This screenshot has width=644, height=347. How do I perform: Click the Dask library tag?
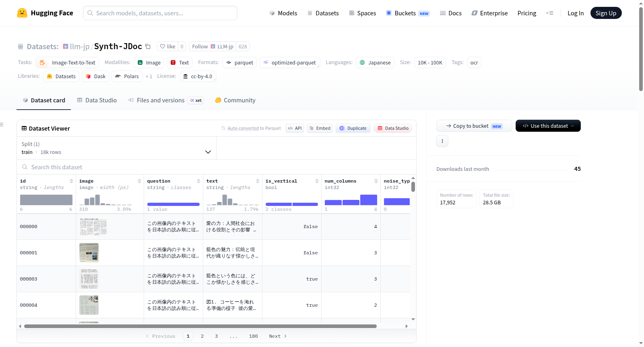coord(95,76)
